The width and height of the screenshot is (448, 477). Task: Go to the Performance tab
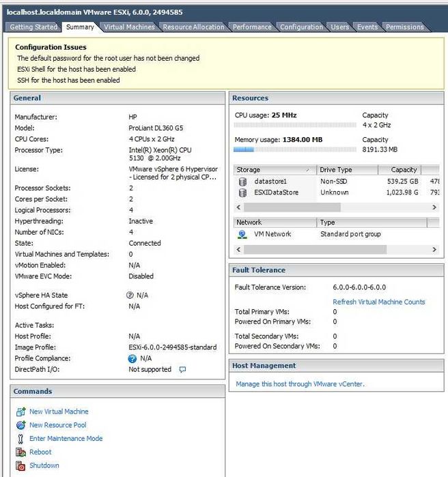tap(252, 27)
